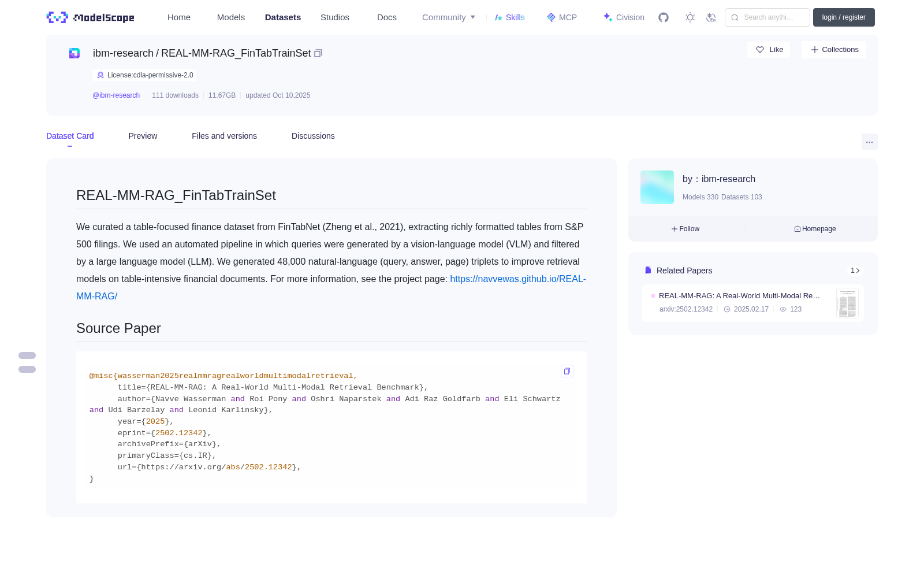Click the Related Papers document icon
Screen dimensions: 924x578
click(648, 271)
